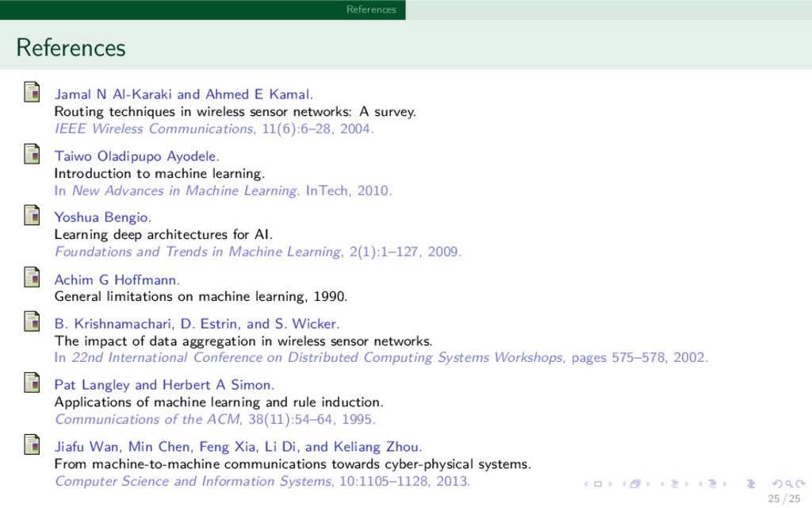Click authors 'B. Krishnamachari, D. Estrin, and S. Wicker'
Viewport: 812px width, 508px height.
(x=197, y=324)
